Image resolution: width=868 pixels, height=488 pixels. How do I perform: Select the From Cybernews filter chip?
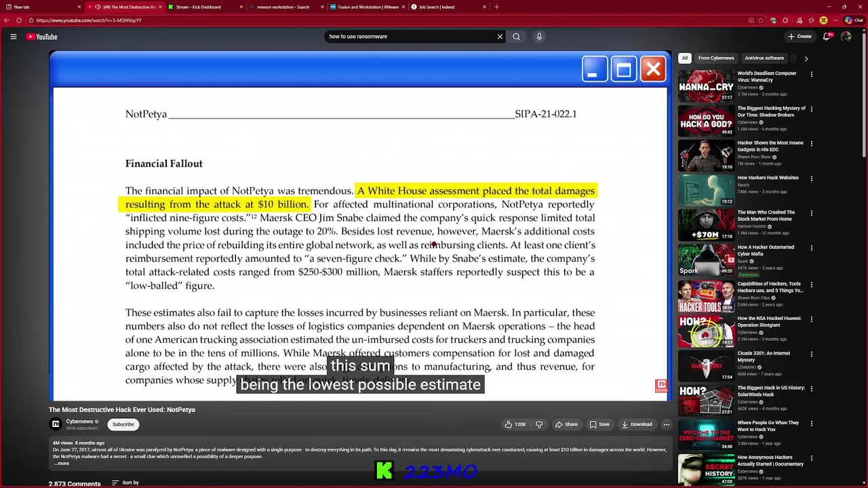click(716, 58)
